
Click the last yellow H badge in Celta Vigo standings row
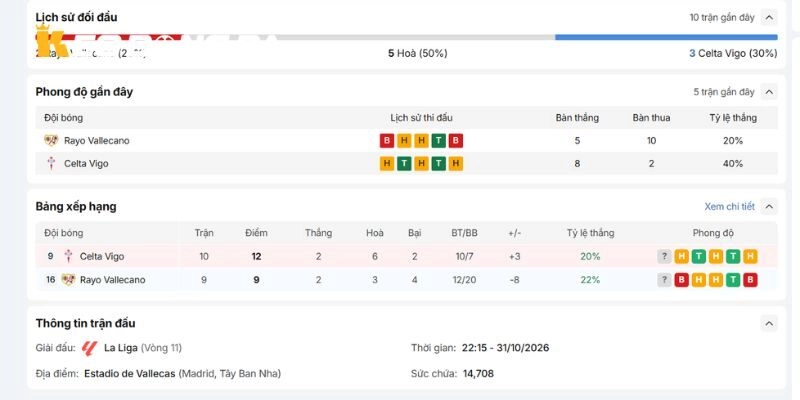[x=751, y=257]
